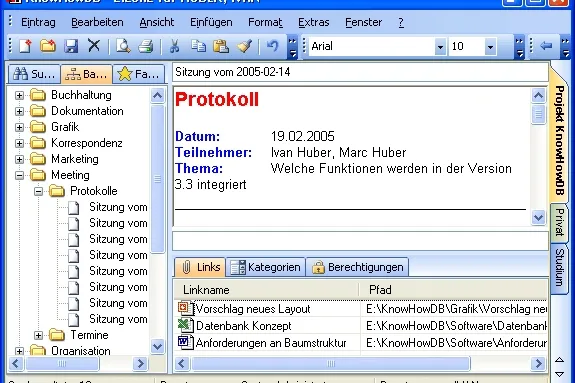Create a new entry with the toolbar icon
This screenshot has height=383, width=575.
coord(25,46)
